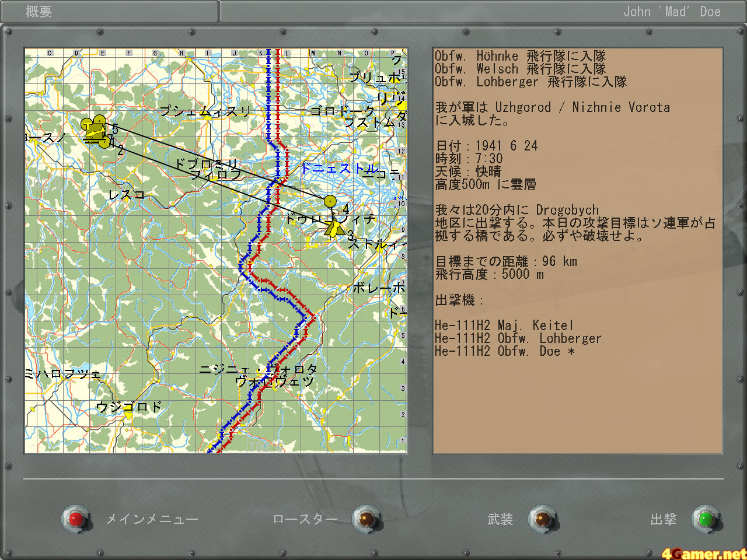Click the date line '日付 : 1941 6 24'
Screen dimensions: 747x560
(x=487, y=146)
